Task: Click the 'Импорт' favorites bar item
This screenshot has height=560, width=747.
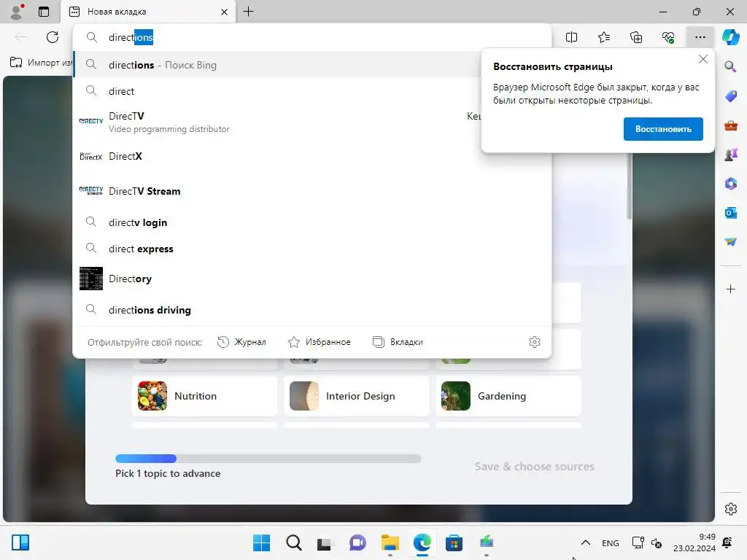Action: tap(41, 63)
